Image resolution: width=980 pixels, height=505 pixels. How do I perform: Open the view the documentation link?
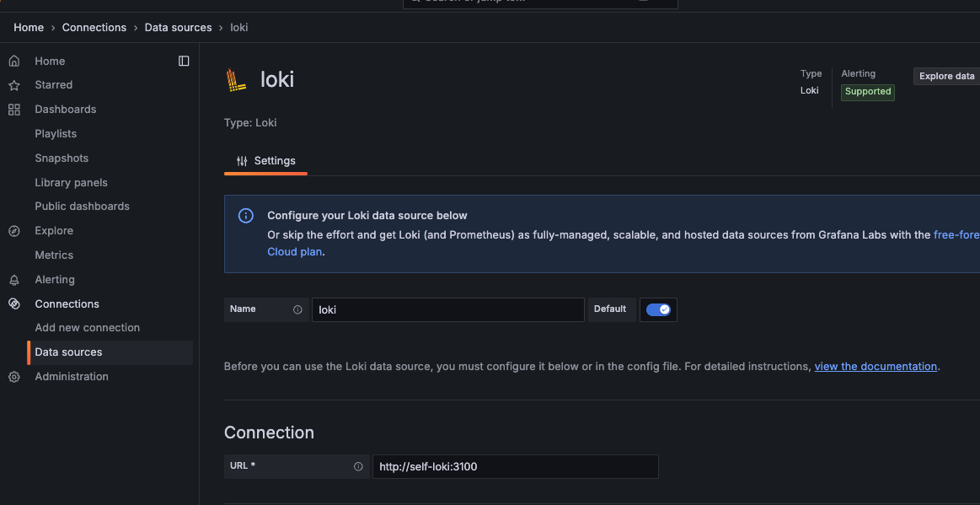tap(876, 366)
